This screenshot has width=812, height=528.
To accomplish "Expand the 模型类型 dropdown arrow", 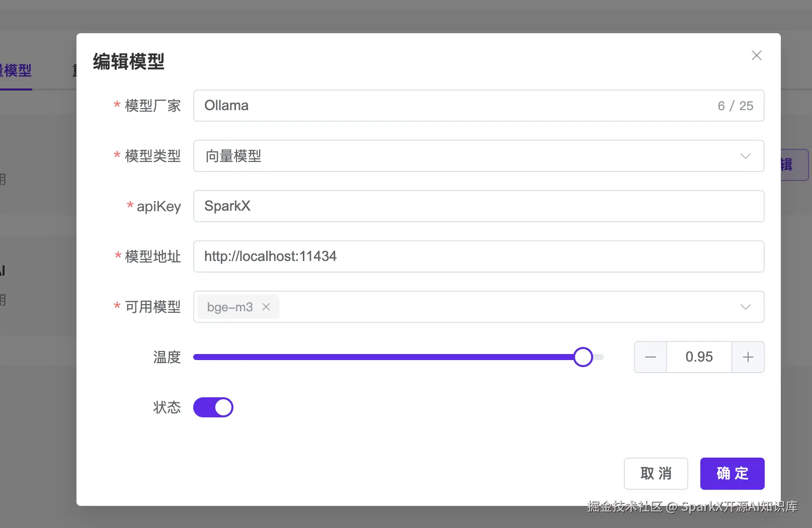I will (746, 156).
